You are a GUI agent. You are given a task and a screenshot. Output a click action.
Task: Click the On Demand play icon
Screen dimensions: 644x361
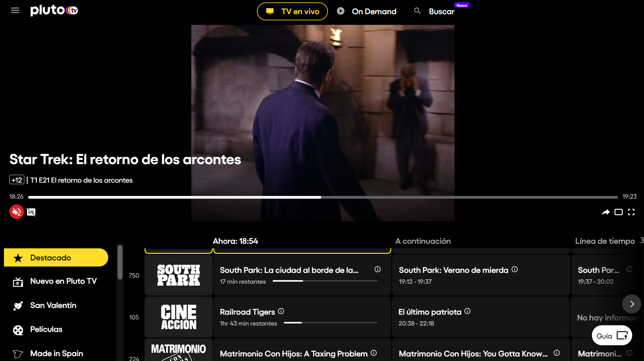pos(341,11)
